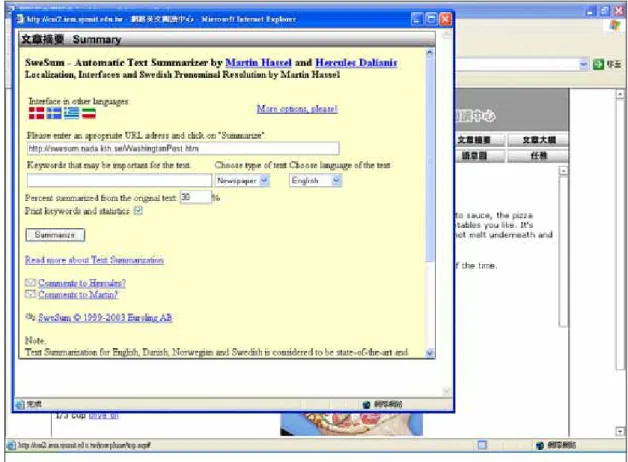Minimize the popup Internet Explorer window
This screenshot has width=628, height=462.
point(417,19)
